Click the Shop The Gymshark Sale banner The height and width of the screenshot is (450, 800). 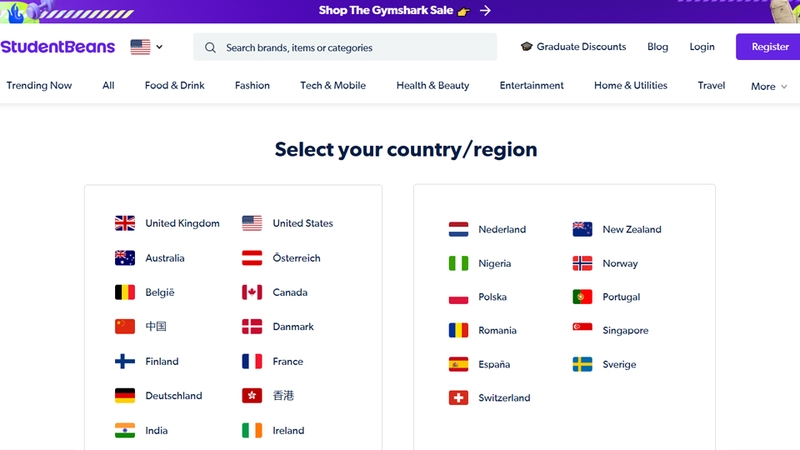[x=400, y=11]
